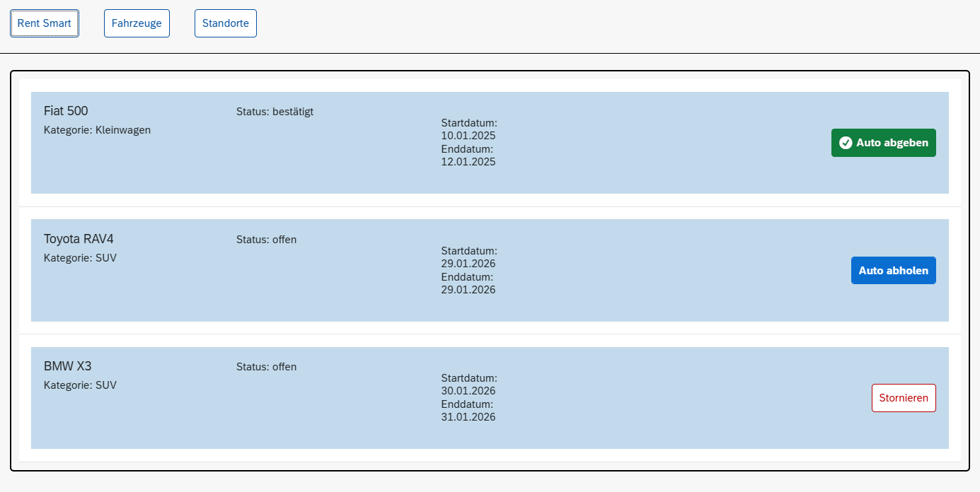The height and width of the screenshot is (492, 980).
Task: Click the BMW X3 'Kategorie: SUV' label
Action: tap(80, 385)
